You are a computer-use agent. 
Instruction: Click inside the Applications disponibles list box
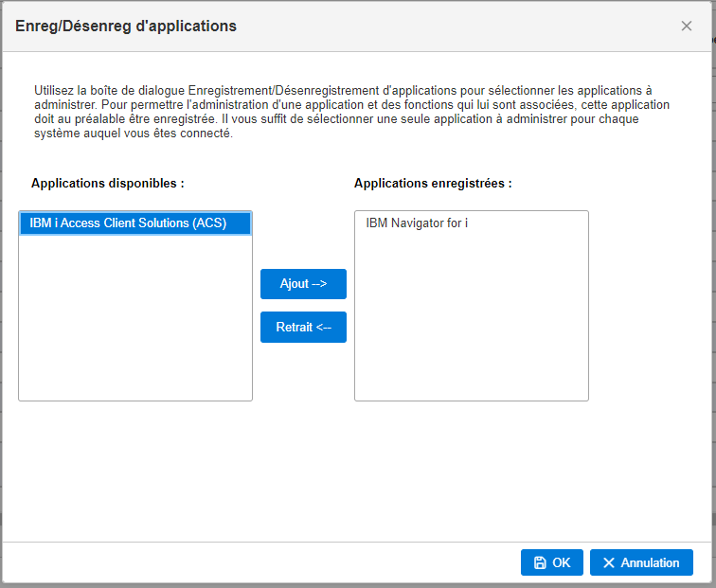tap(135, 306)
